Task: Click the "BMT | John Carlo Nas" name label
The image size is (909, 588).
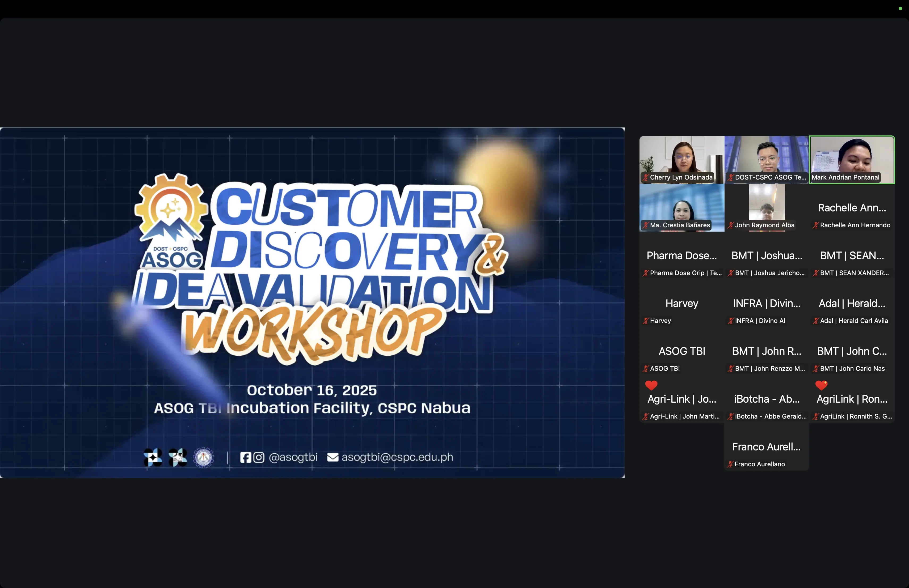Action: click(852, 369)
